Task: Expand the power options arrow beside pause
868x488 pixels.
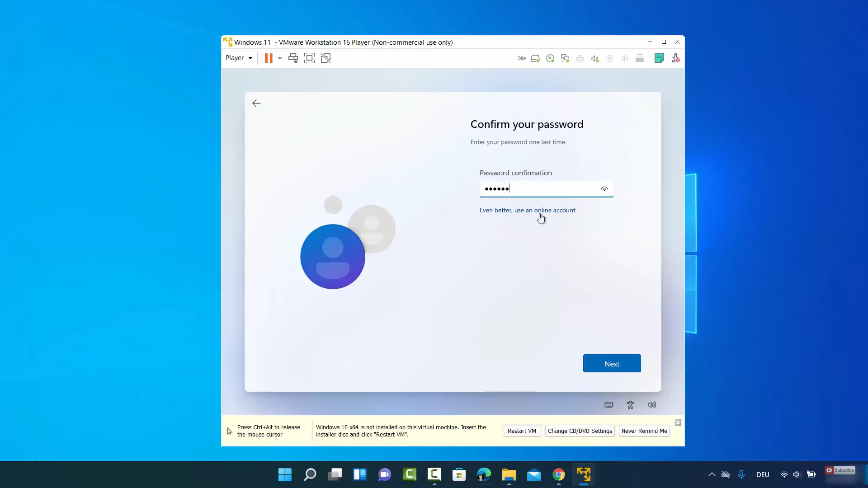Action: (x=280, y=58)
